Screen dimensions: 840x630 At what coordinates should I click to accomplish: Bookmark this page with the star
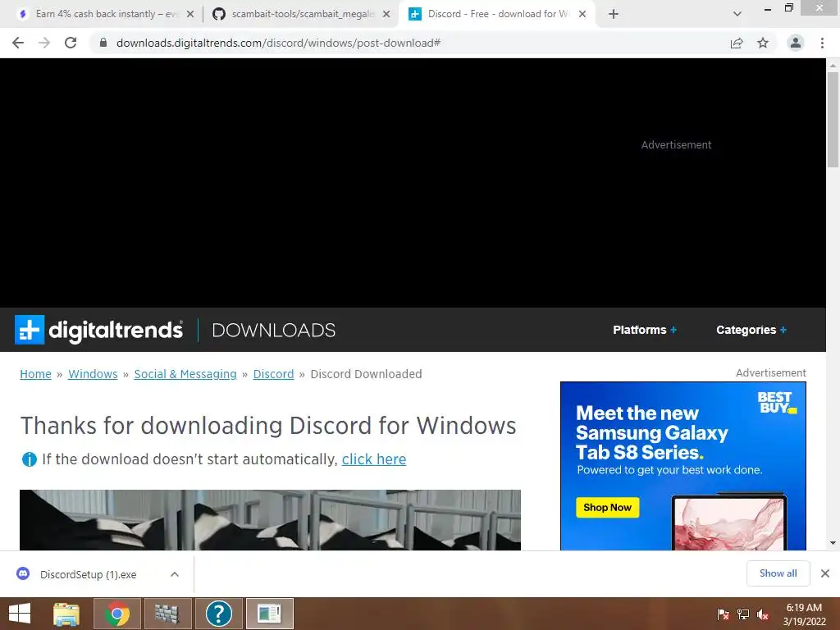tap(763, 43)
